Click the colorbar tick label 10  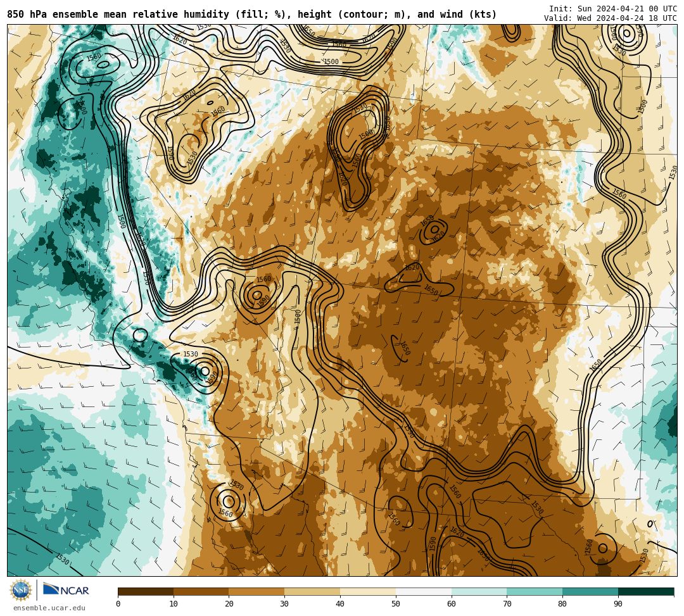pyautogui.click(x=174, y=604)
